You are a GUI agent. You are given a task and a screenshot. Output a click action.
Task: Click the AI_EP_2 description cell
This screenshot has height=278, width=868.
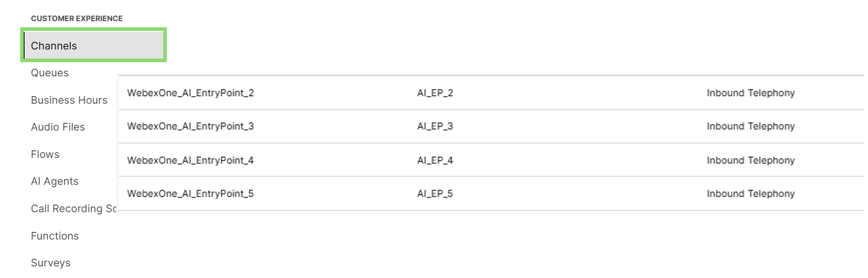435,93
